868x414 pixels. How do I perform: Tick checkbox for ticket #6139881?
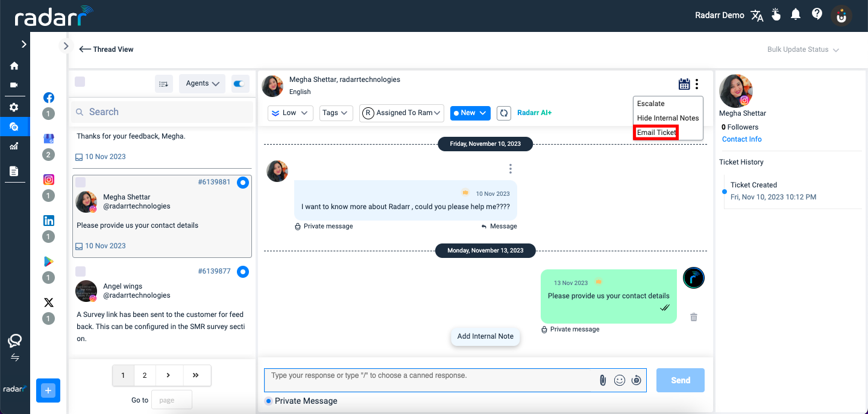point(81,182)
